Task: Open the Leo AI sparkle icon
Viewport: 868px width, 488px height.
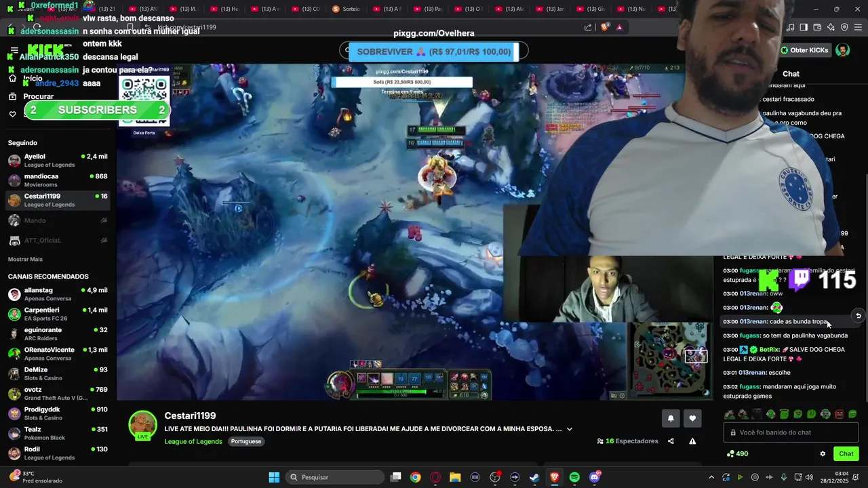Action: (831, 27)
